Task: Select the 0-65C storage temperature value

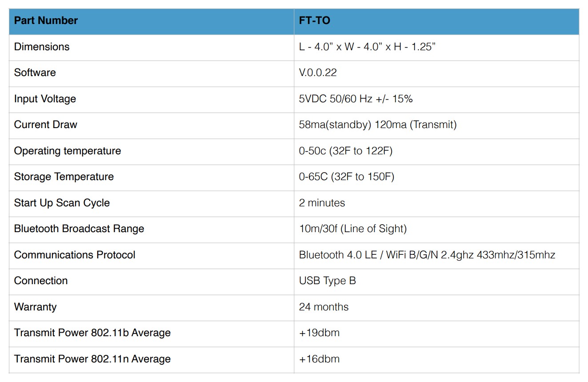Action: click(x=347, y=177)
